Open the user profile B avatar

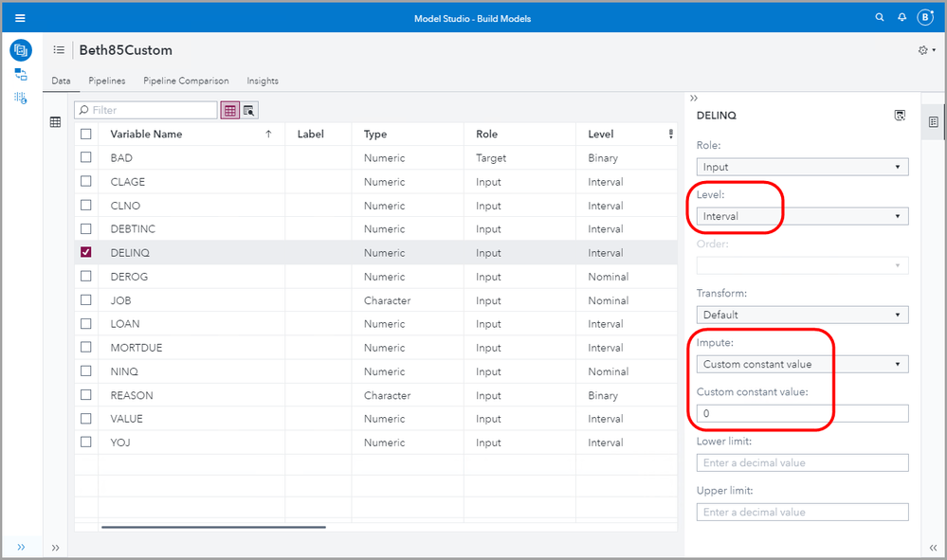coord(925,17)
